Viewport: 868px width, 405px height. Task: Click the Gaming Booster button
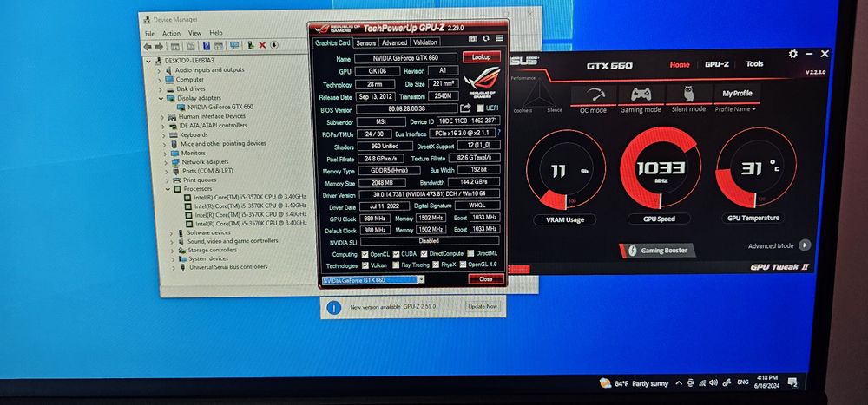[657, 251]
